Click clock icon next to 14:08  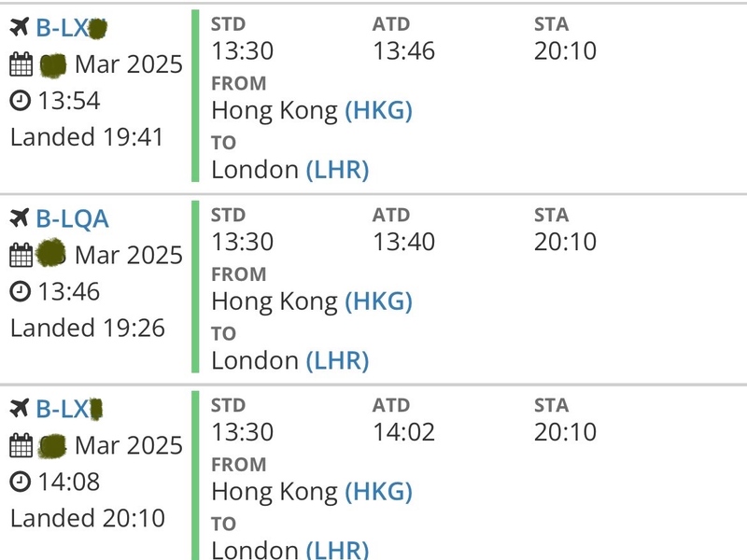20,482
